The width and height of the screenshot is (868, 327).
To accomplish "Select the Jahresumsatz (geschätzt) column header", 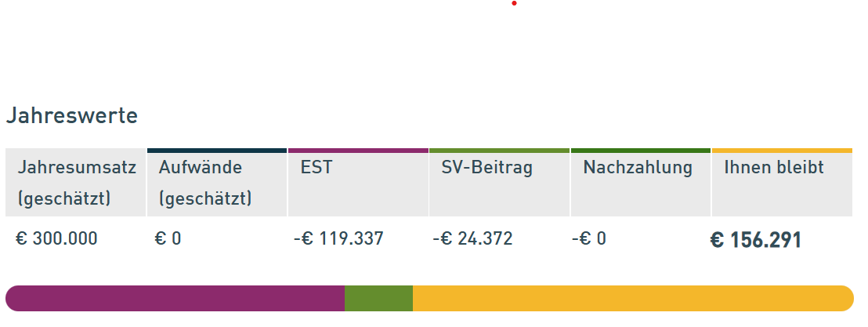I will click(x=76, y=183).
